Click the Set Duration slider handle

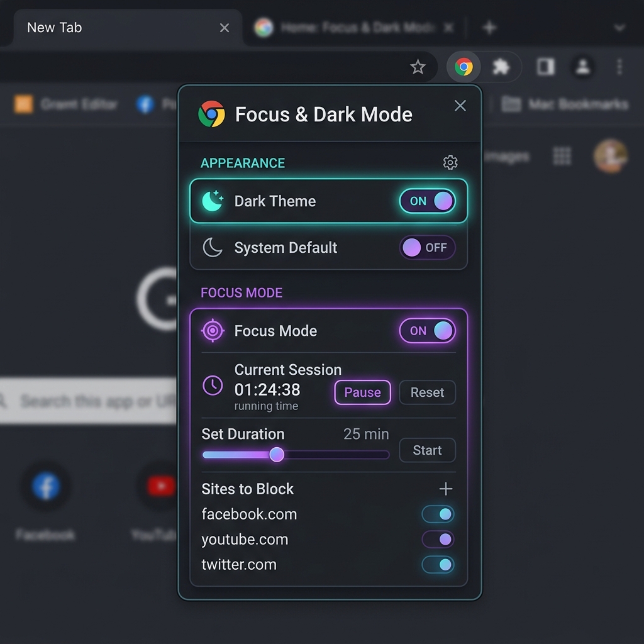click(x=277, y=454)
